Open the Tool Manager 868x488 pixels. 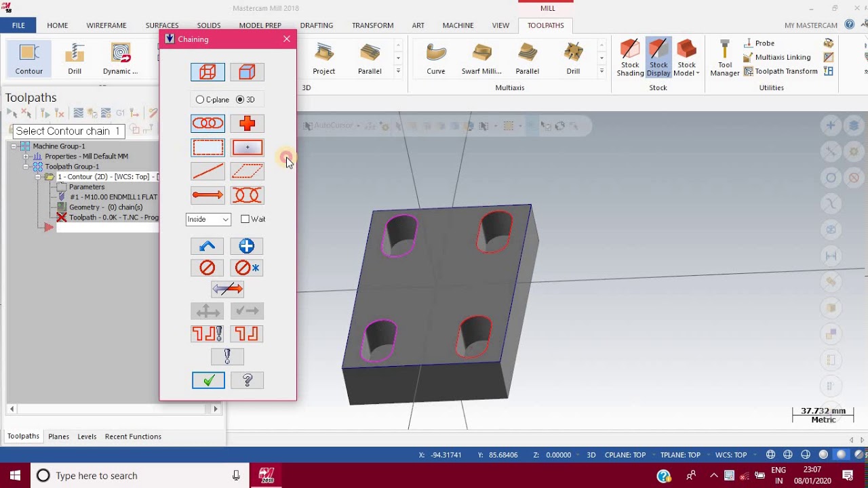click(724, 58)
